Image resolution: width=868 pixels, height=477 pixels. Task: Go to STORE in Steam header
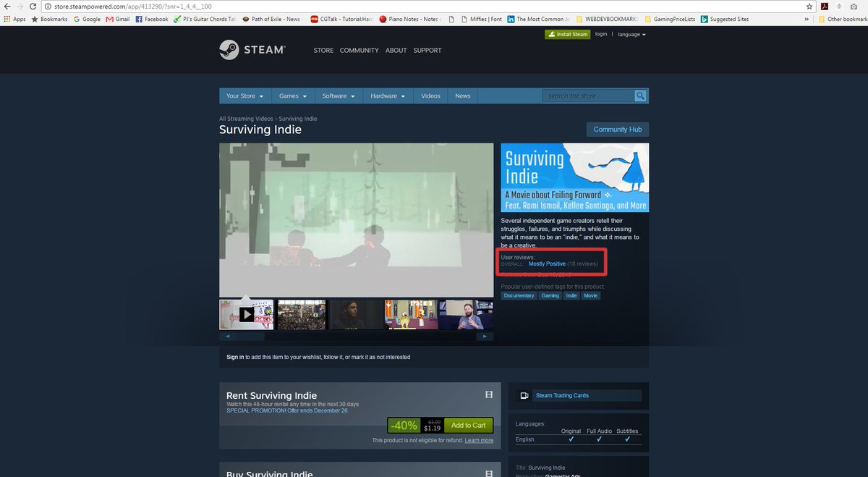(x=323, y=51)
